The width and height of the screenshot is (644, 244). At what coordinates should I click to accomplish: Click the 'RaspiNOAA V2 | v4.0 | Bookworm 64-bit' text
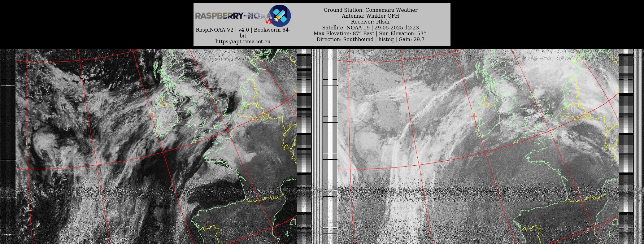coord(243,33)
